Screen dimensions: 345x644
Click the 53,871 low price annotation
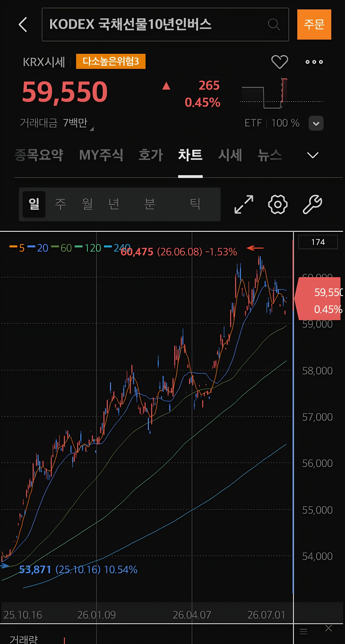click(78, 570)
